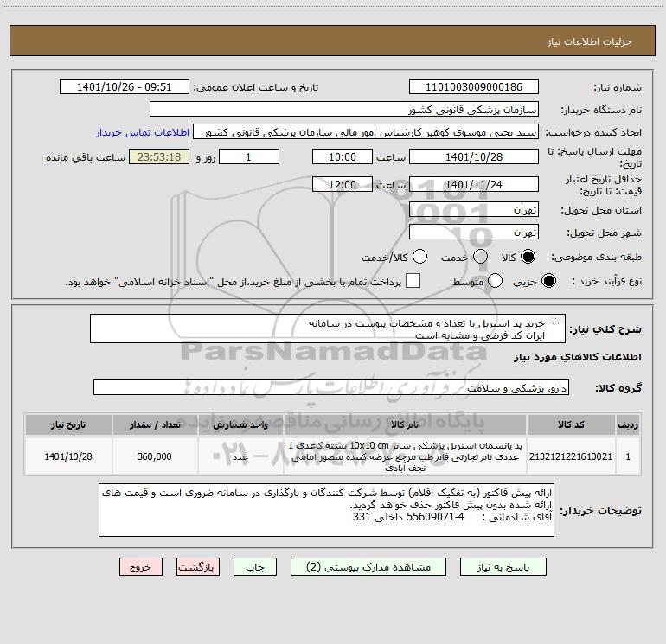Click the نام کالا column header
This screenshot has width=666, height=644.
click(x=405, y=424)
